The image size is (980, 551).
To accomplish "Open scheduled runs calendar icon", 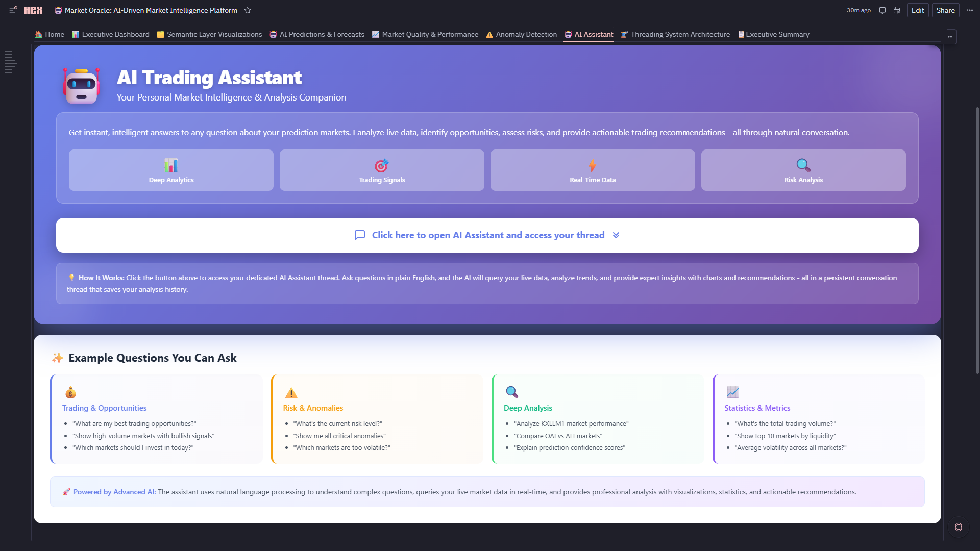I will 897,10.
